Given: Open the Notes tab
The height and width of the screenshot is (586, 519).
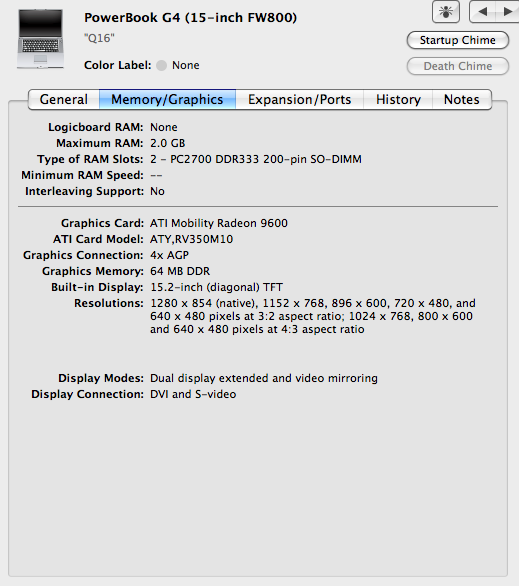Looking at the screenshot, I should (x=461, y=99).
